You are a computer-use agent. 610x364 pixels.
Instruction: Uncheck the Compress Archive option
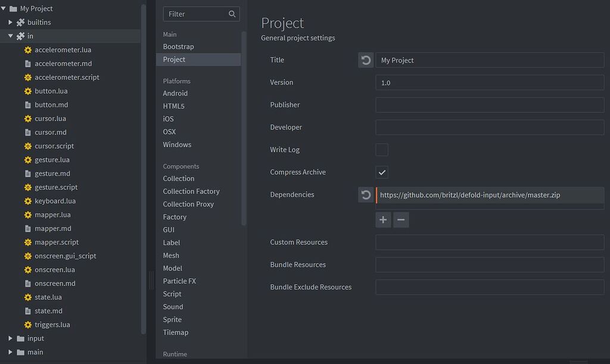pos(381,172)
